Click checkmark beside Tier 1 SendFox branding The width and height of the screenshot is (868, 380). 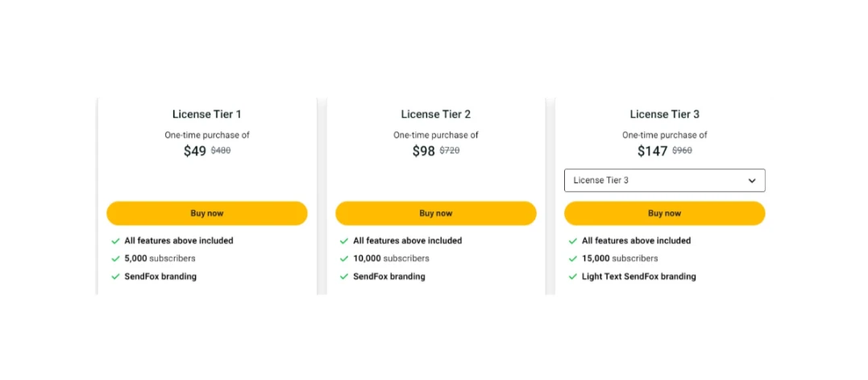point(115,277)
